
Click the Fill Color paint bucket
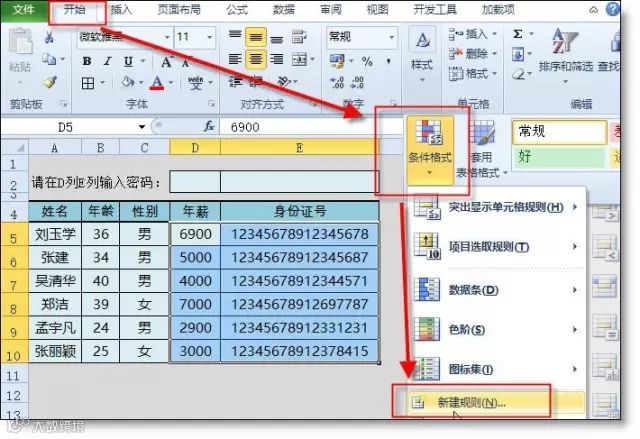click(128, 83)
